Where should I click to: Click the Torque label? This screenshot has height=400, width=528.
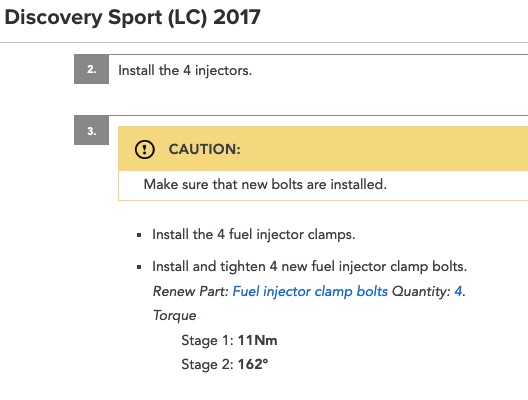[174, 316]
